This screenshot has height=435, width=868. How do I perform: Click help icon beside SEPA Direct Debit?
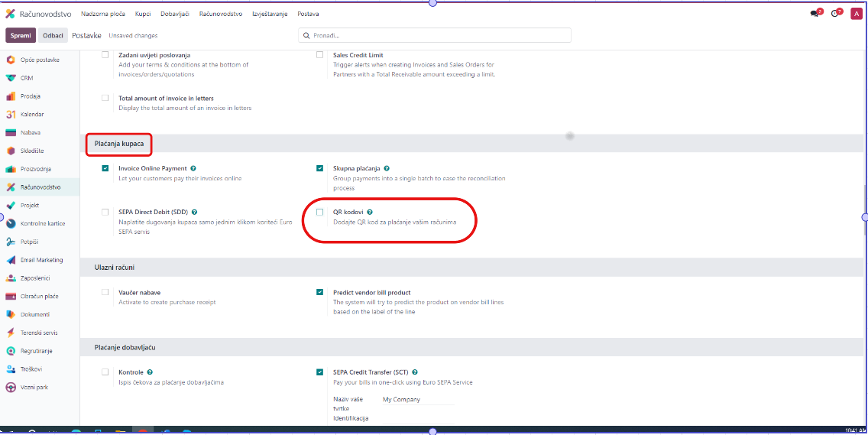[195, 212]
